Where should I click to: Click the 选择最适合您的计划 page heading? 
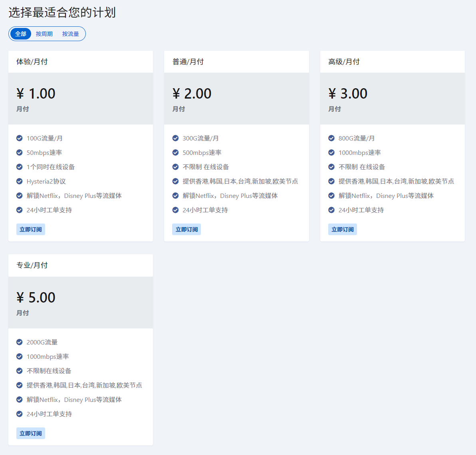tap(62, 12)
